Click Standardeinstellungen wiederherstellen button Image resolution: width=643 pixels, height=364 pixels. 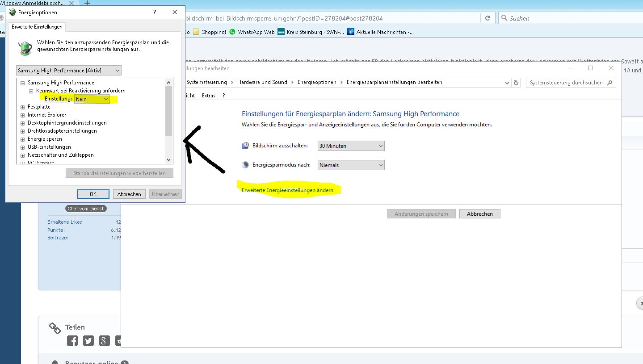(x=119, y=173)
